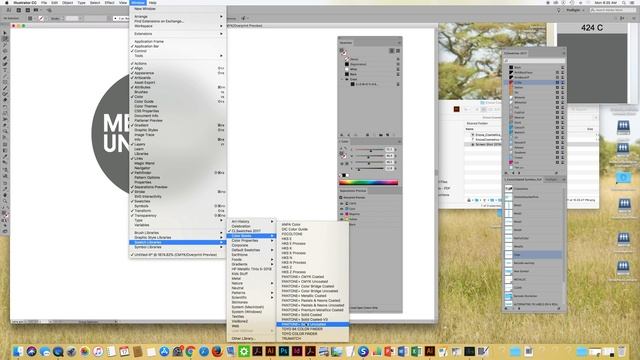Choose the Earthtone swatch library
The width and height of the screenshot is (640, 360).
click(251, 255)
